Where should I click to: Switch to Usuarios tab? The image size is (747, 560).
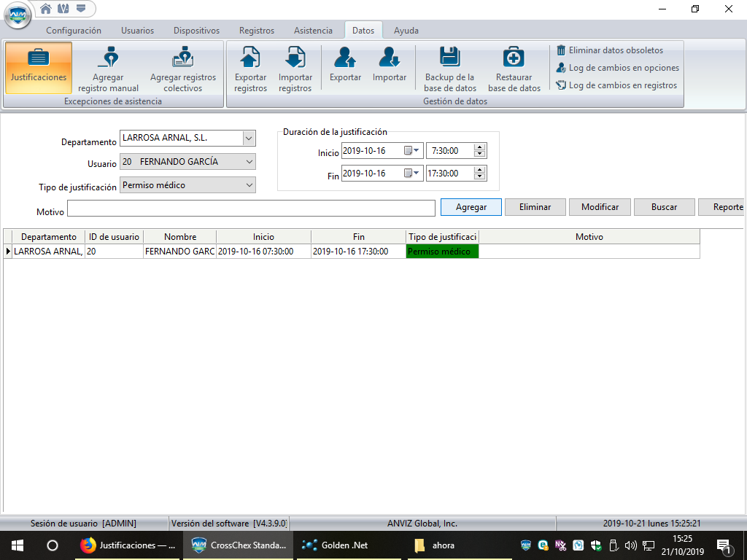coord(137,31)
